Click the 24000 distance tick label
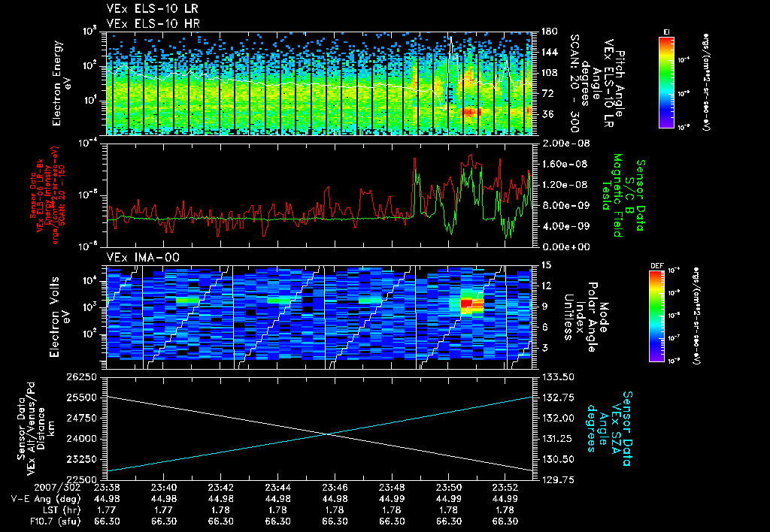 [x=81, y=439]
